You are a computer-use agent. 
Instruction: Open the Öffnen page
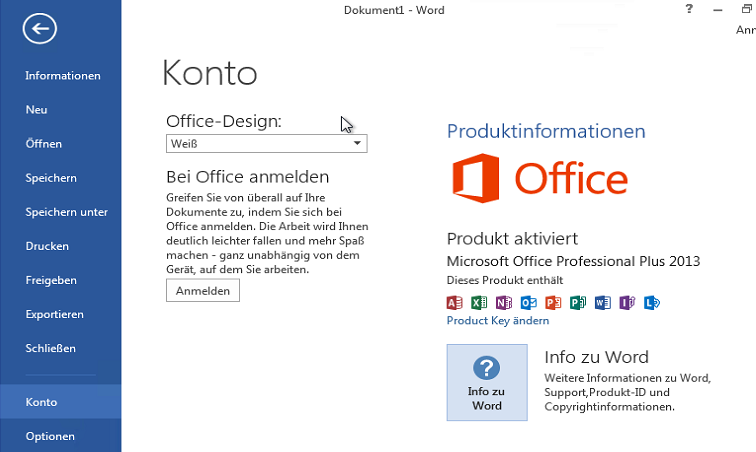43,144
